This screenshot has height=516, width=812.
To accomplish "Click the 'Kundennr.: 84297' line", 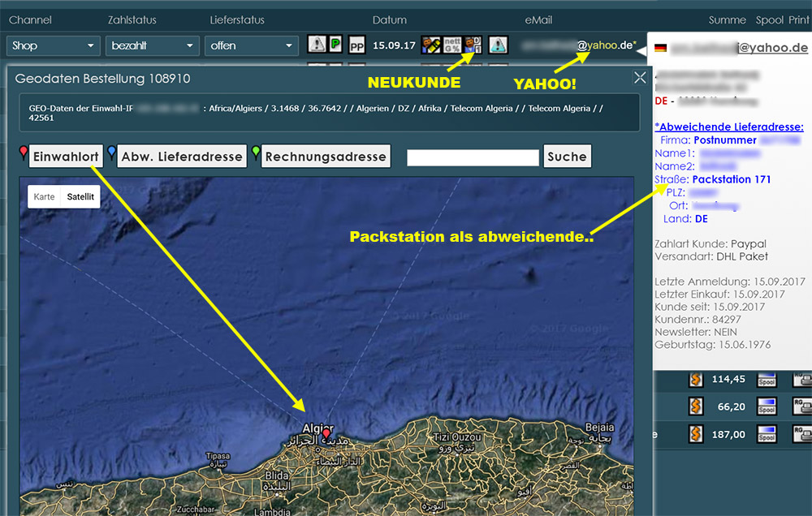I will coord(698,320).
